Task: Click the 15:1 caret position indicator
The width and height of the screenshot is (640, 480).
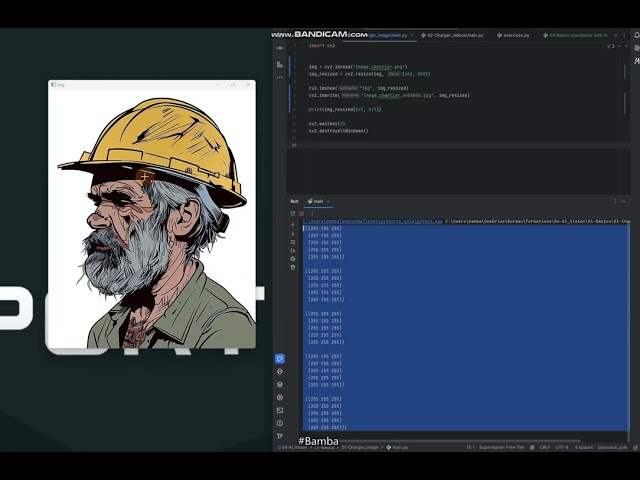Action: click(470, 447)
